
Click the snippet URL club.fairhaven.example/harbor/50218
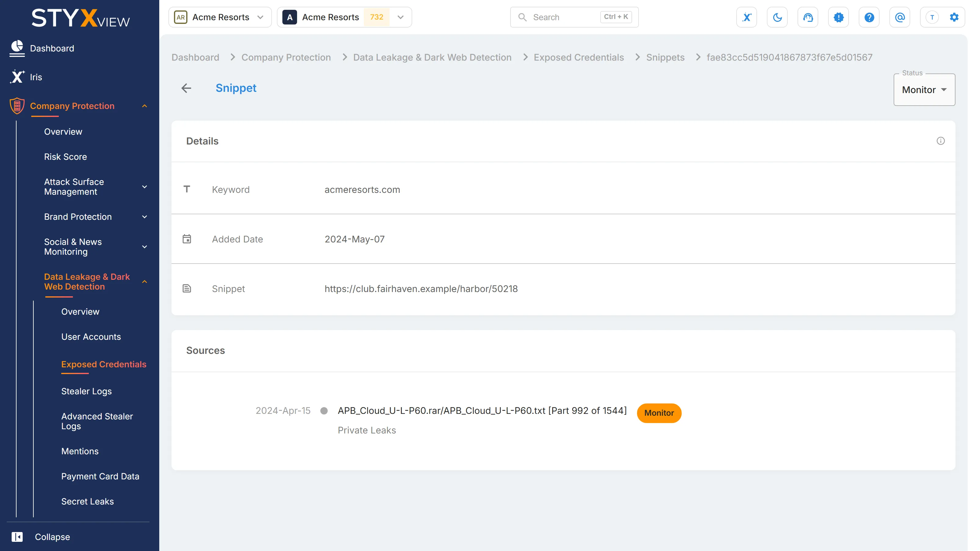coord(421,289)
